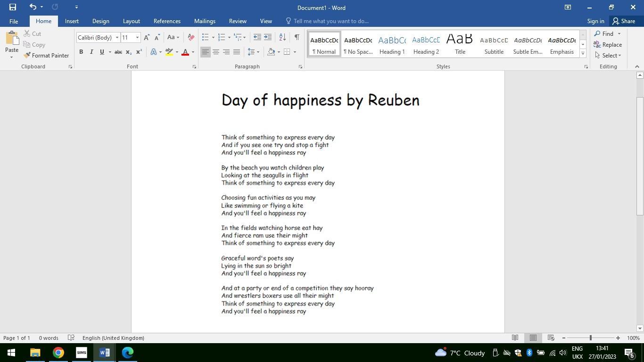Viewport: 644px width, 362px height.
Task: Click the Format Painter brush icon
Action: [27, 56]
